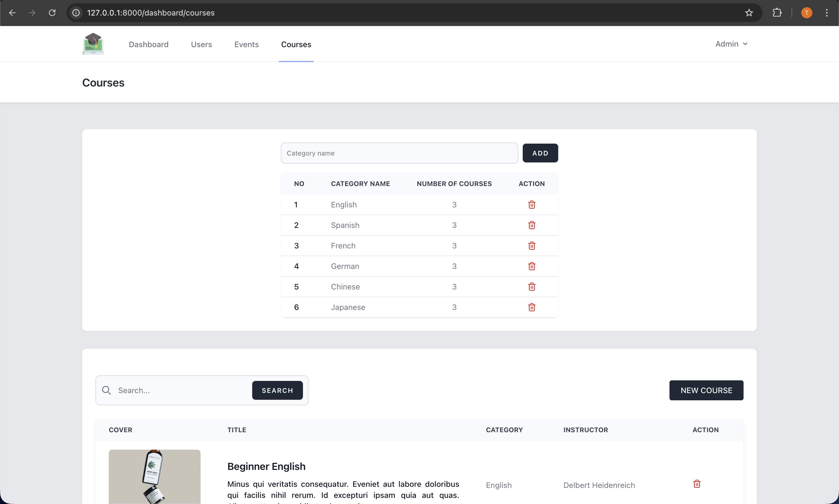
Task: Expand the Admin user dropdown
Action: coord(731,44)
